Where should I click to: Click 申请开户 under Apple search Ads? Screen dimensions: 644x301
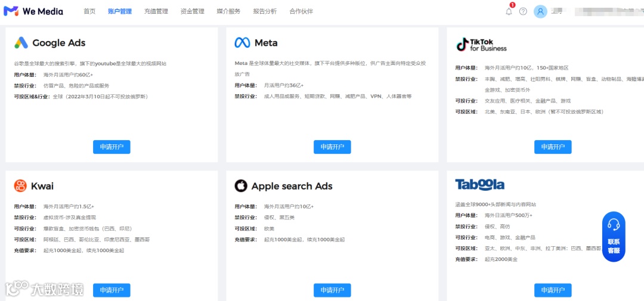[x=332, y=290]
